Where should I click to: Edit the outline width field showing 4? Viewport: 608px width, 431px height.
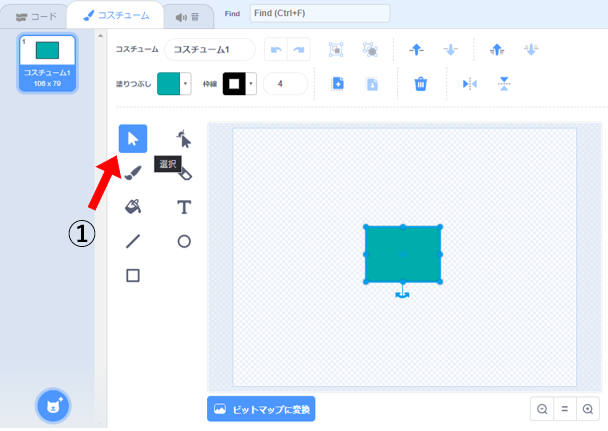click(285, 84)
